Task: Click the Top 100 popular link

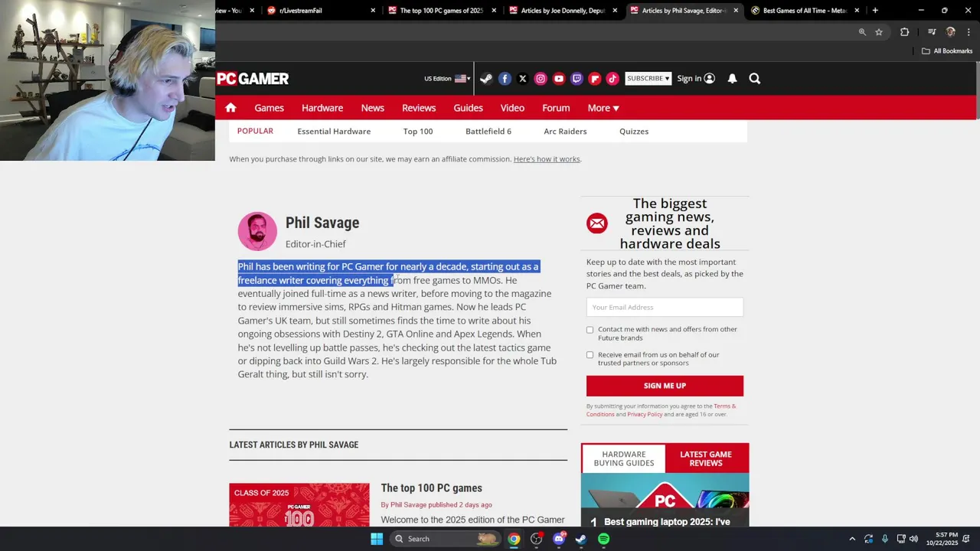Action: 418,132
